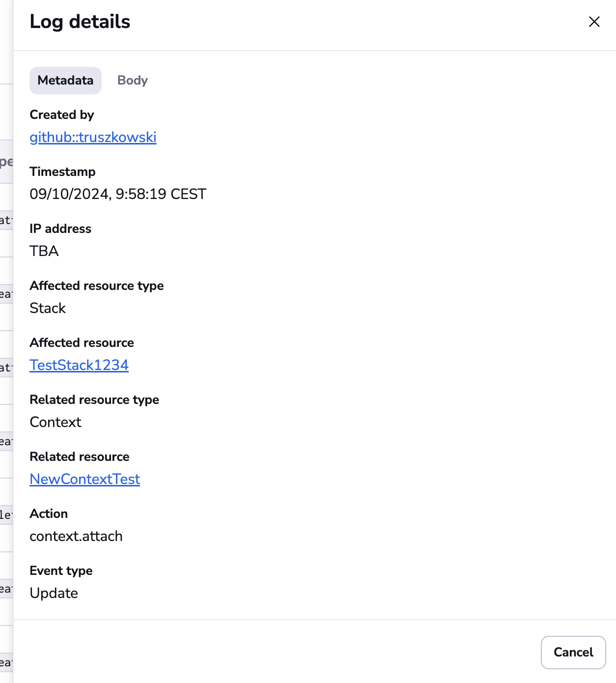Open the TestStack1234 affected resource link

coord(79,365)
